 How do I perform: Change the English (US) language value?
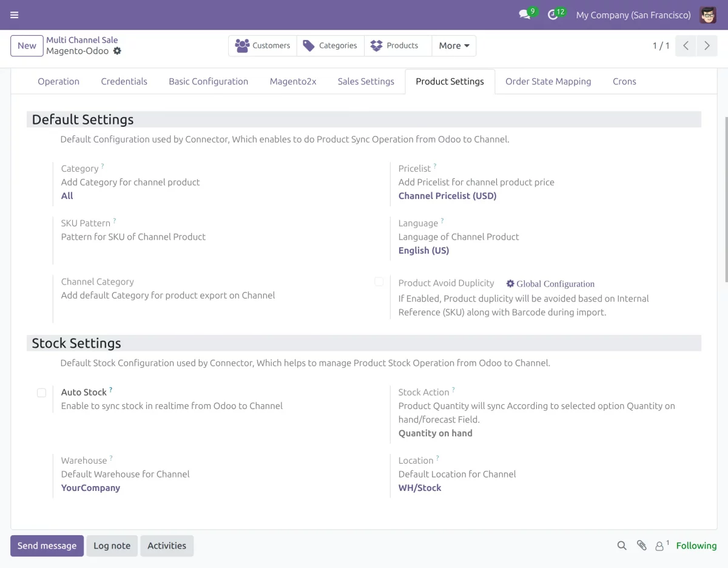pyautogui.click(x=423, y=250)
